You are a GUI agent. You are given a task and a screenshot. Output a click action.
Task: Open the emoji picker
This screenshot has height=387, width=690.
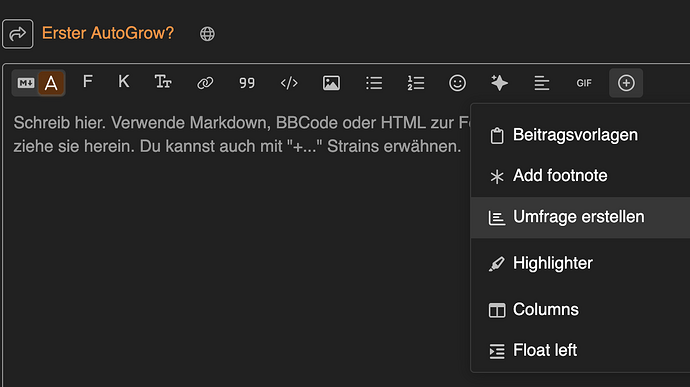458,83
